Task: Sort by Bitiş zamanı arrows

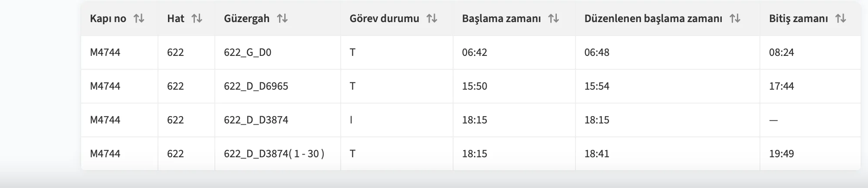Action: [841, 19]
